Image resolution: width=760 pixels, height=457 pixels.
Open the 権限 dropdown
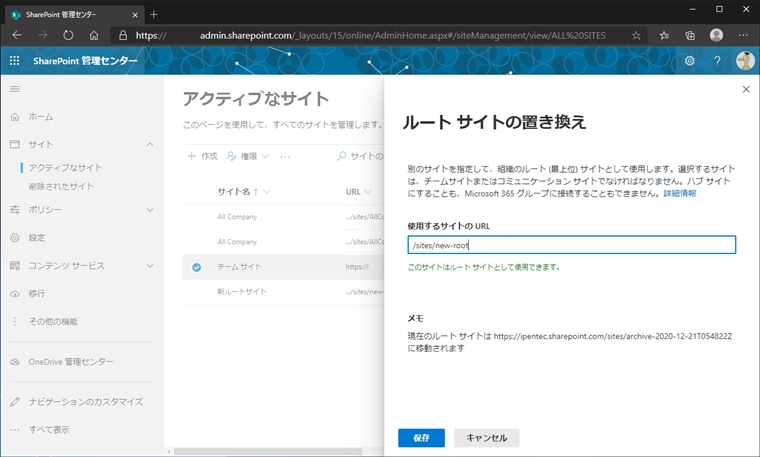click(x=248, y=156)
